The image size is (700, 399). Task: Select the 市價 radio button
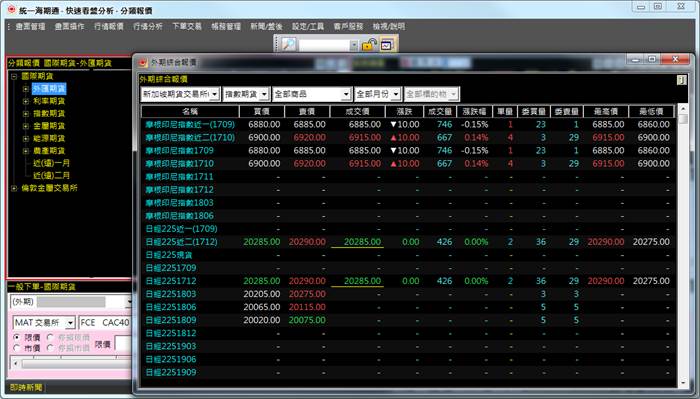[17, 348]
